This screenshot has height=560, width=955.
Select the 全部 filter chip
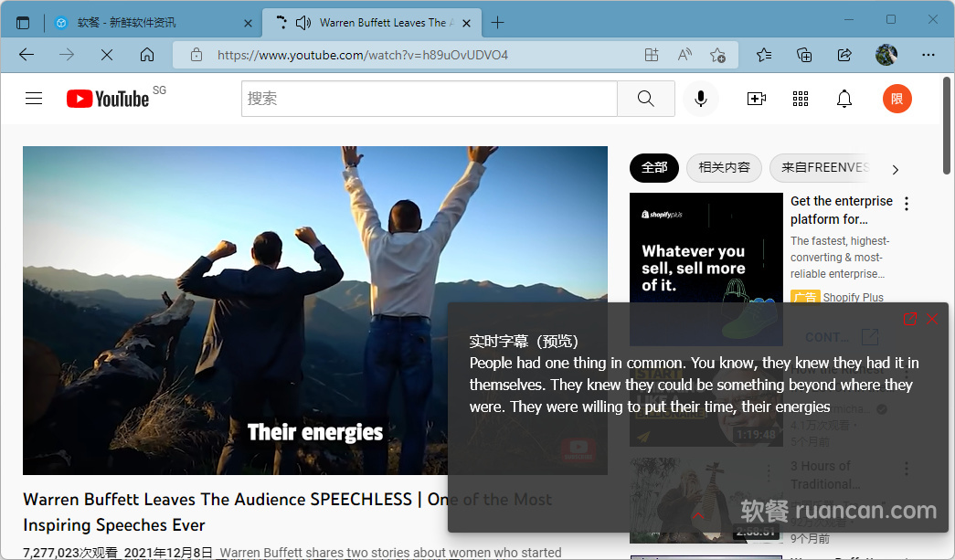pyautogui.click(x=654, y=168)
